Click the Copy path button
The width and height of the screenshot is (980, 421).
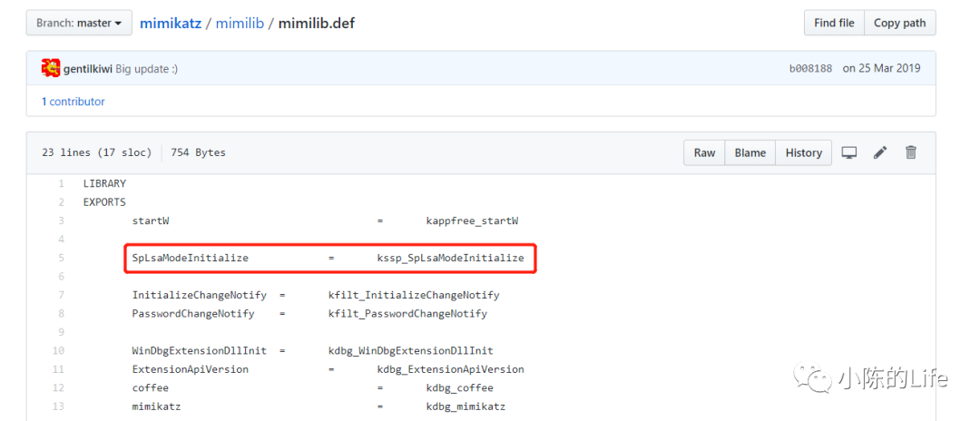(899, 23)
